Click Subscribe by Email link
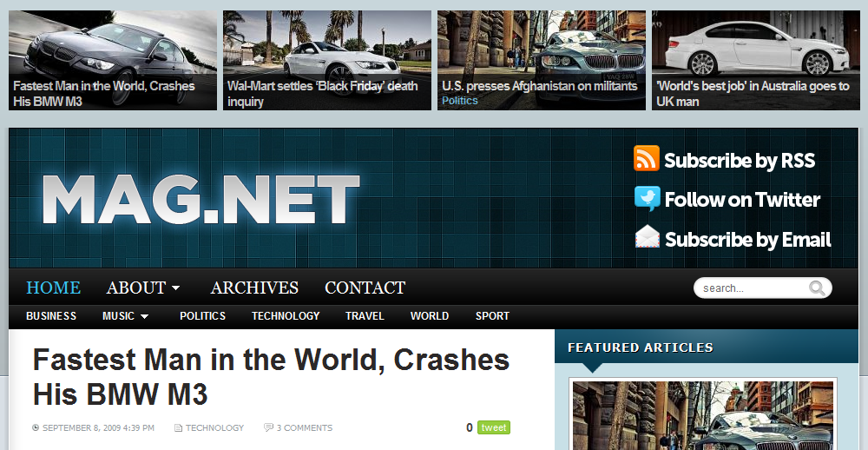Viewport: 868px width, 450px height. 748,240
